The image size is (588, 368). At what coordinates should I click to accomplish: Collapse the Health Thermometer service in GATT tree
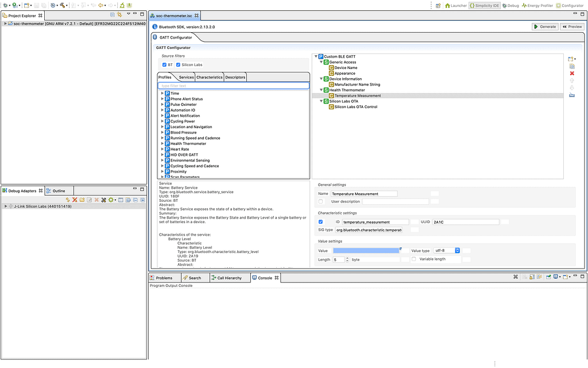coord(322,90)
